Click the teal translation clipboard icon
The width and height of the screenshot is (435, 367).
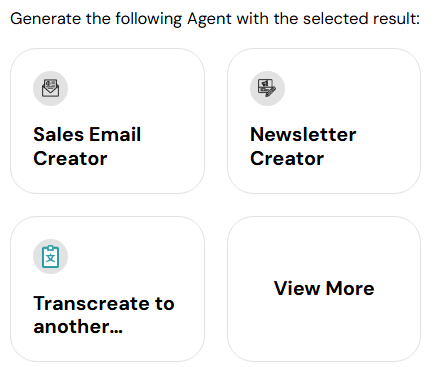tap(50, 257)
